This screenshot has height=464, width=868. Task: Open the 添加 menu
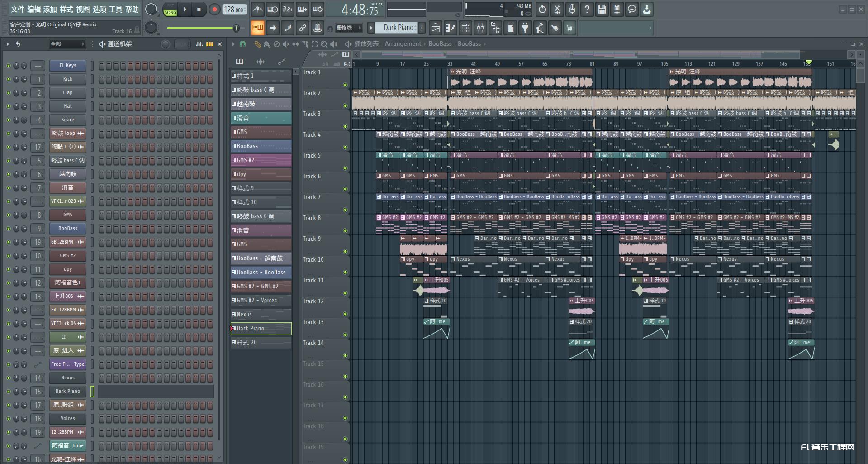(50, 9)
